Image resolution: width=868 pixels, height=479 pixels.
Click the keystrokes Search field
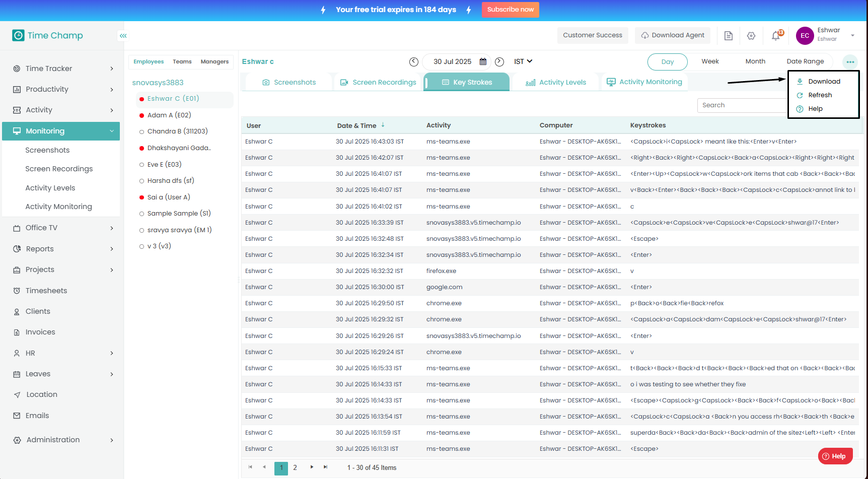741,105
